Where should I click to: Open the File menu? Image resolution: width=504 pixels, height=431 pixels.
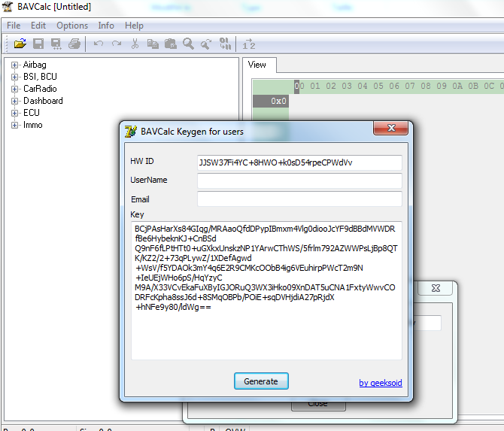pos(14,26)
